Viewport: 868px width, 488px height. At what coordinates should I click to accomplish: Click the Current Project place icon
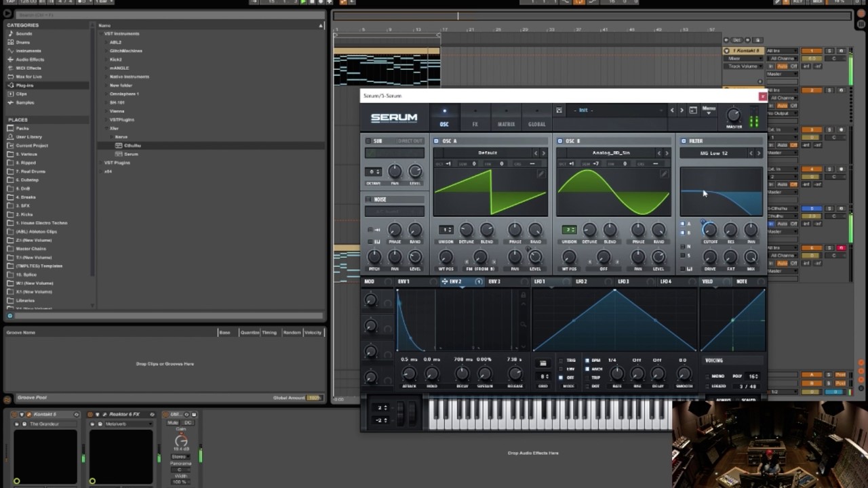[10, 146]
